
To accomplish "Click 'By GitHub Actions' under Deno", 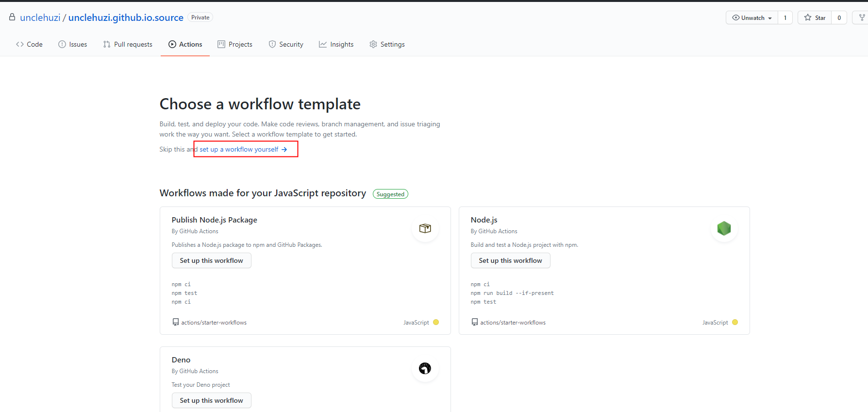I will pos(195,371).
